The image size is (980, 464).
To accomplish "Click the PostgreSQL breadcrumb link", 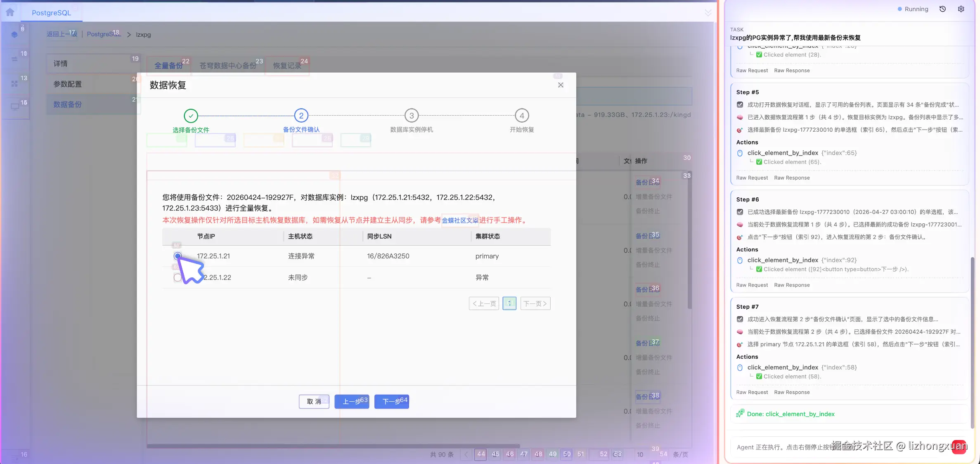I will 104,34.
